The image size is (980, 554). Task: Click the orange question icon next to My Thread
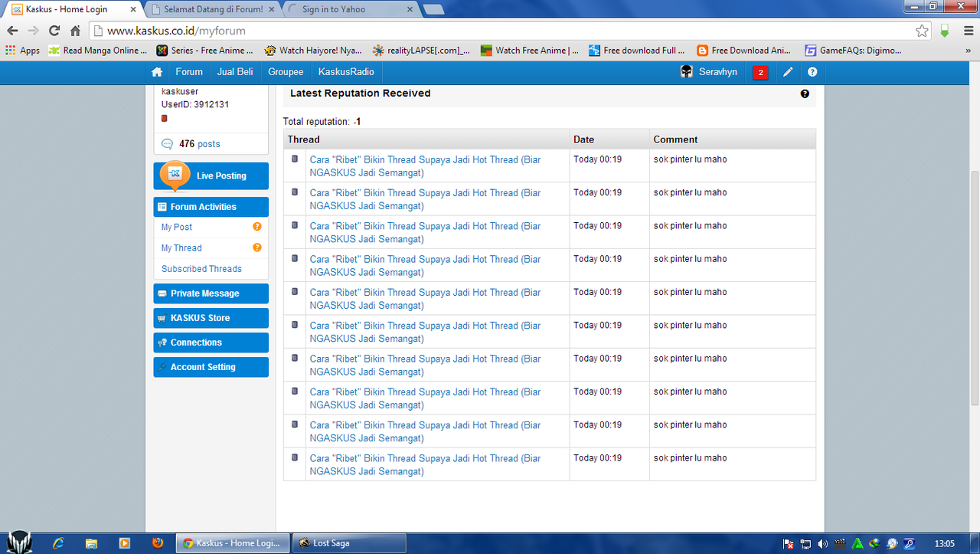pos(257,247)
